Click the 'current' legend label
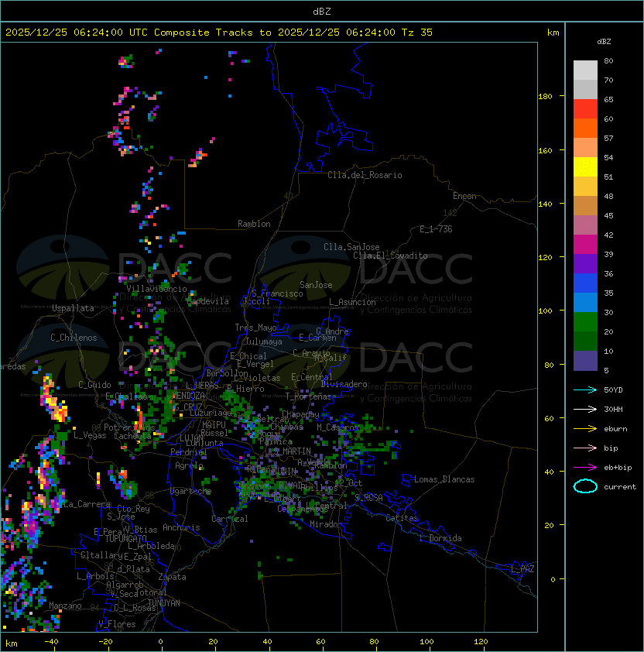644x652 pixels. (620, 486)
